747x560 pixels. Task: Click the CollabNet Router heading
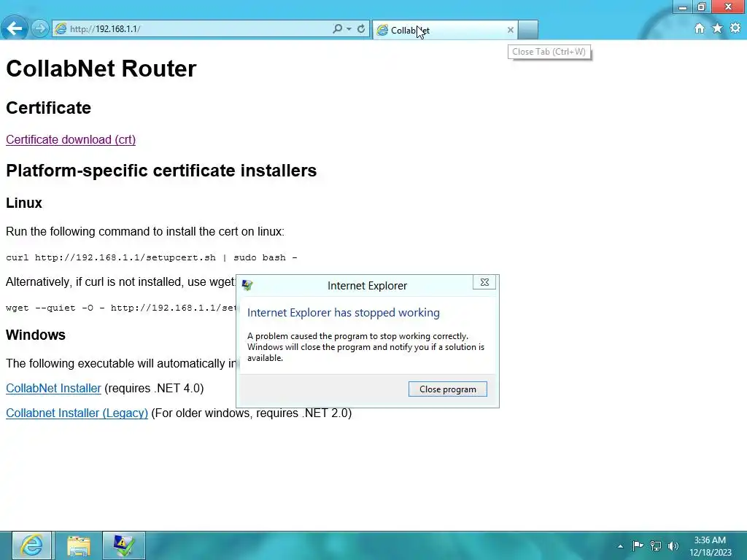click(x=101, y=69)
